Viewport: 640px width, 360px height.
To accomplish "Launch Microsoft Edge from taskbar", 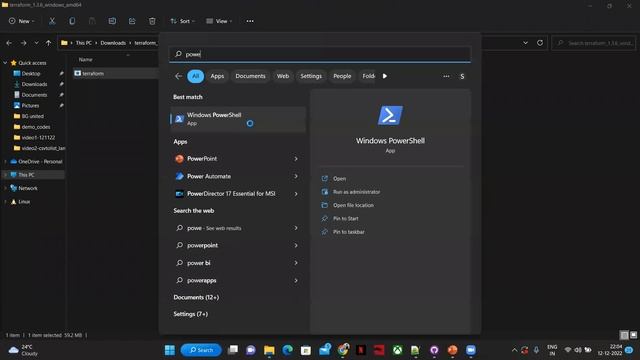I will coord(287,350).
